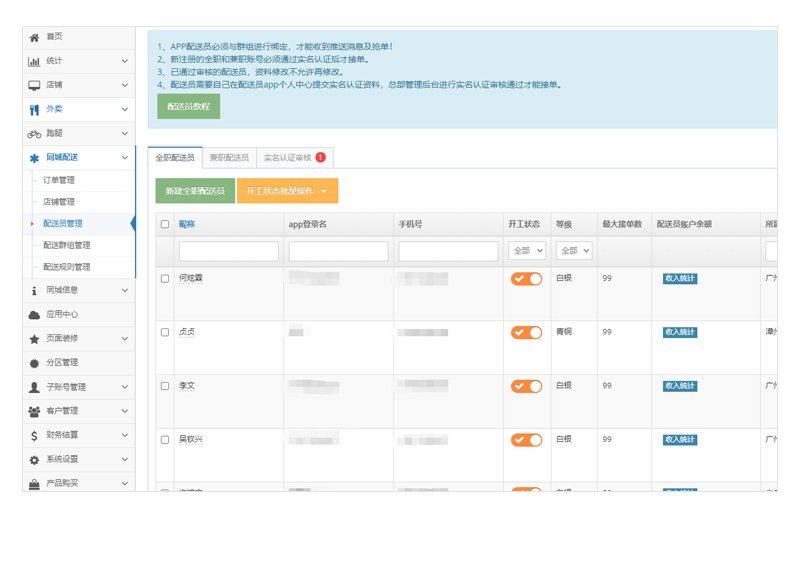
Task: Click the dollar icon for 财务结算
Action: click(34, 435)
